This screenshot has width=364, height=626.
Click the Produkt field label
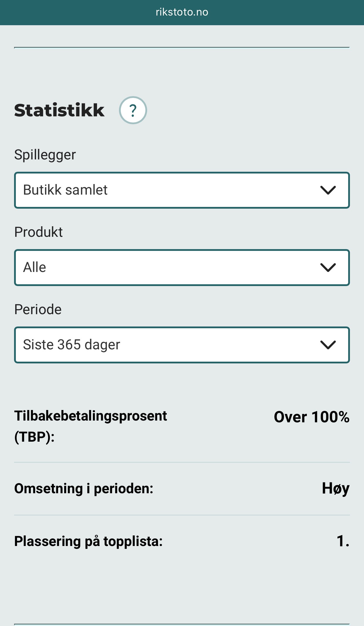[x=38, y=232]
